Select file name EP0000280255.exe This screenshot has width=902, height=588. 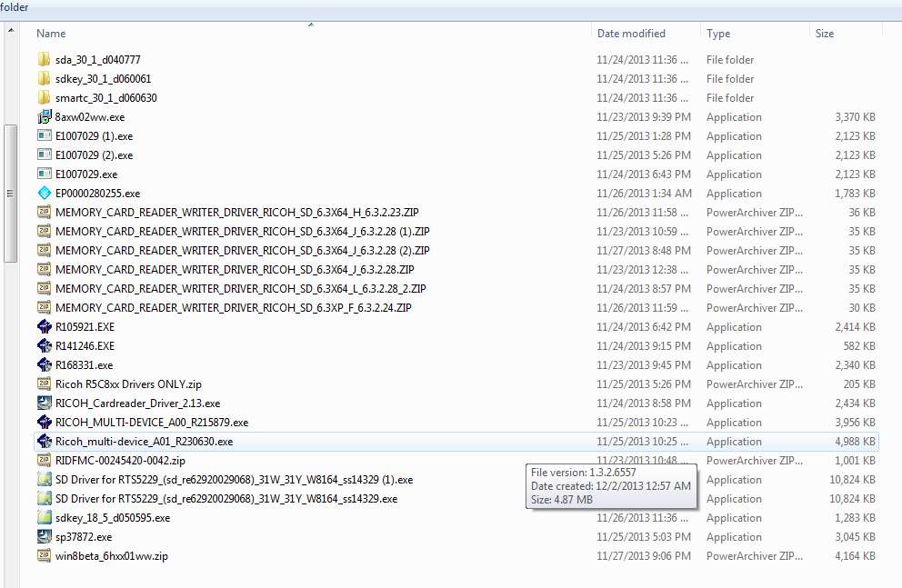(x=98, y=194)
